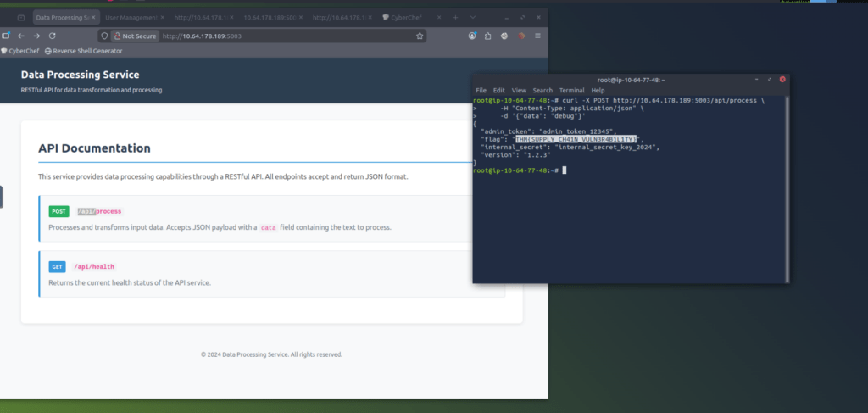Click the copyright footer text
The image size is (868, 413).
(271, 354)
